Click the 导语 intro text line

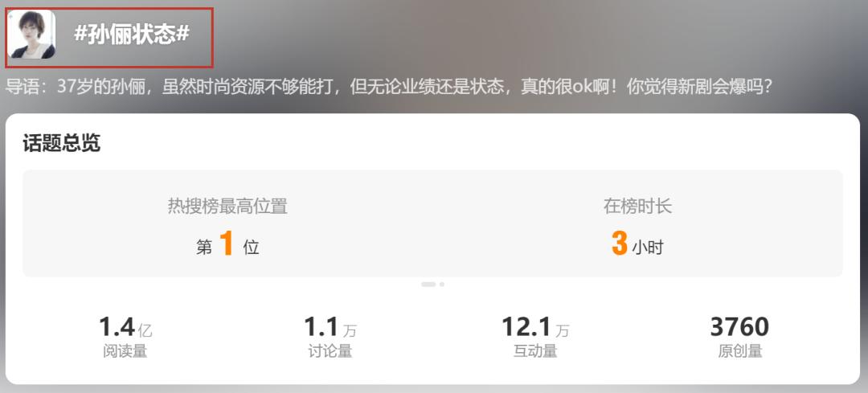pyautogui.click(x=389, y=88)
